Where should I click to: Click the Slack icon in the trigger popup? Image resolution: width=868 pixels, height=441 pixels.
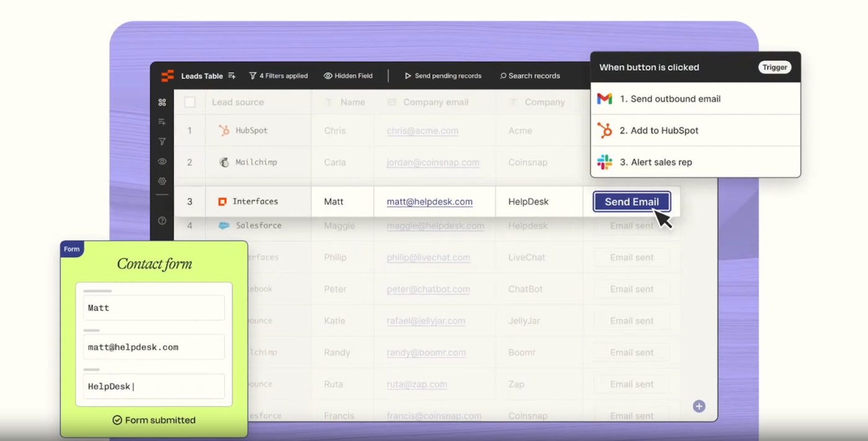tap(604, 162)
